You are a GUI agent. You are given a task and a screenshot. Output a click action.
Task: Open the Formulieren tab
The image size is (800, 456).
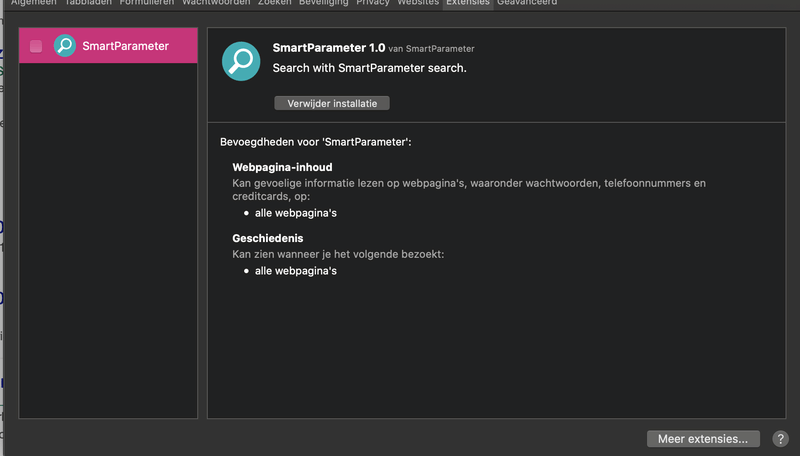(x=147, y=3)
